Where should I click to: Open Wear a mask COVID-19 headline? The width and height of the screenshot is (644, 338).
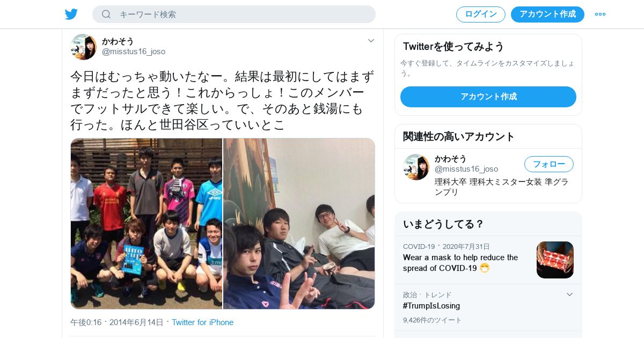pyautogui.click(x=460, y=263)
